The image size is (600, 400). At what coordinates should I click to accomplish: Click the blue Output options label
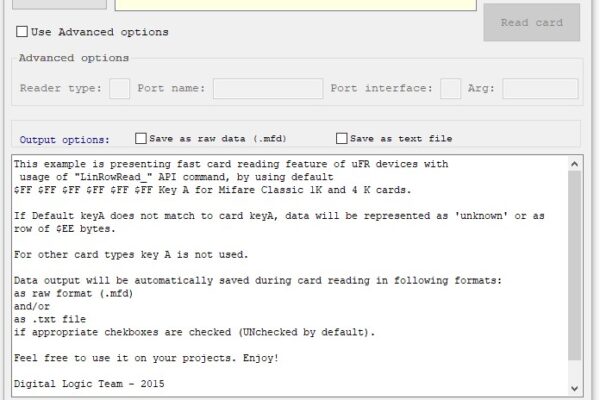click(64, 140)
